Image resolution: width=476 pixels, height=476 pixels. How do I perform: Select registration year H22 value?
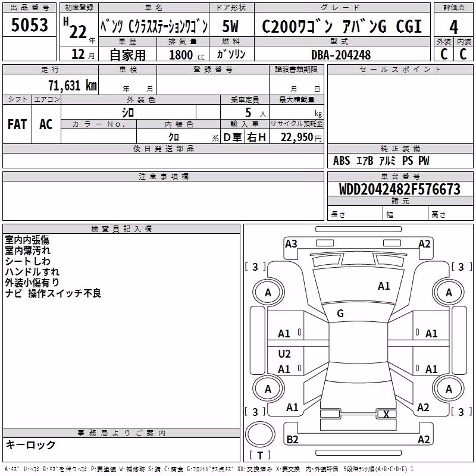pyautogui.click(x=76, y=29)
